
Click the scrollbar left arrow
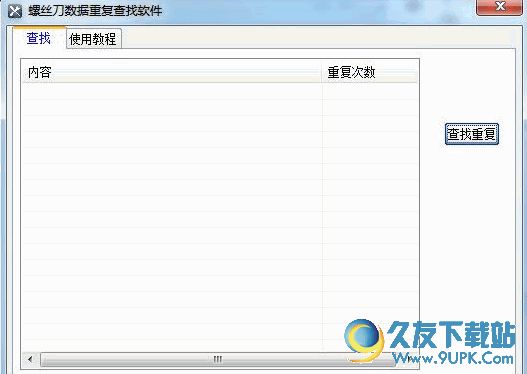31,360
